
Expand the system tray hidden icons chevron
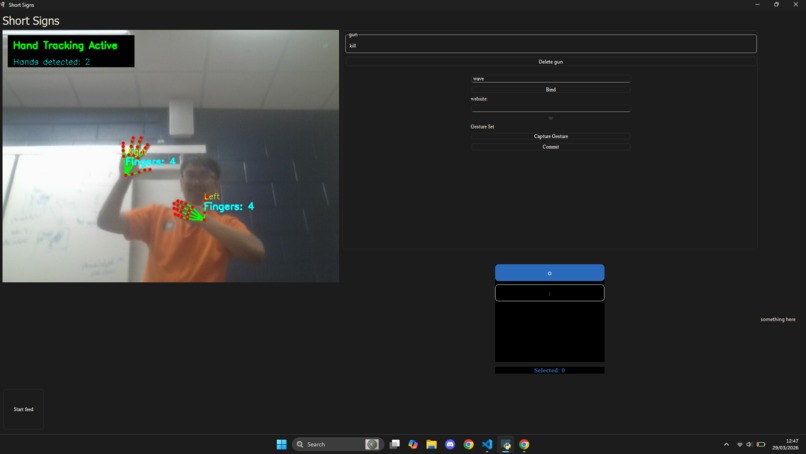(x=726, y=444)
